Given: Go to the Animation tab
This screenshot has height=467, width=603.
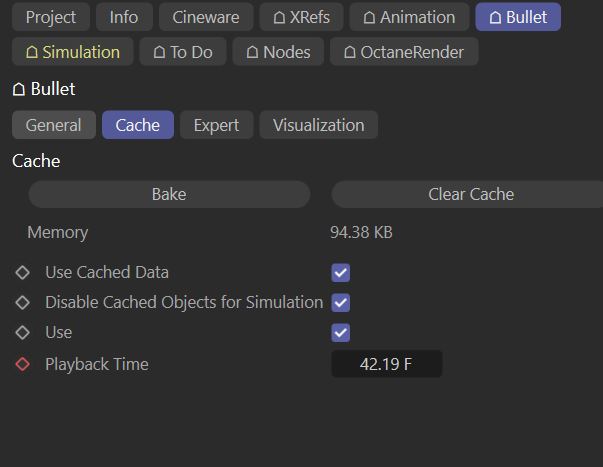Looking at the screenshot, I should pyautogui.click(x=409, y=17).
